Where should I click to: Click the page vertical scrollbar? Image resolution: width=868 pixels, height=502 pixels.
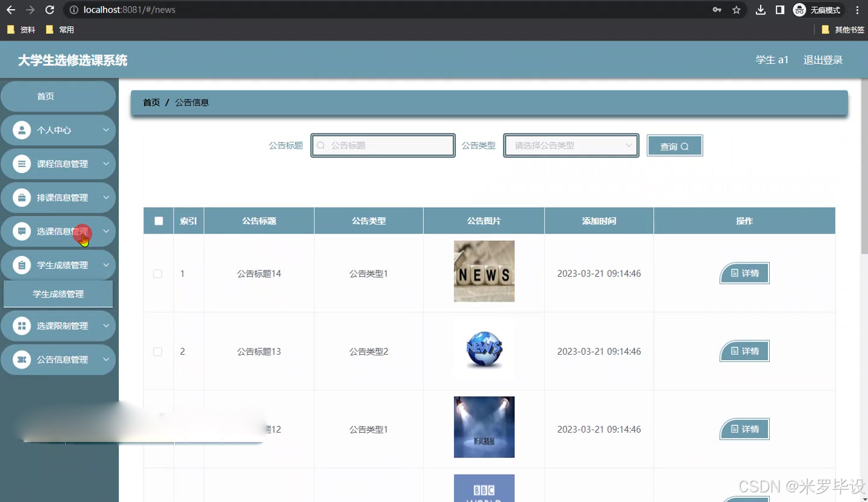point(864,166)
